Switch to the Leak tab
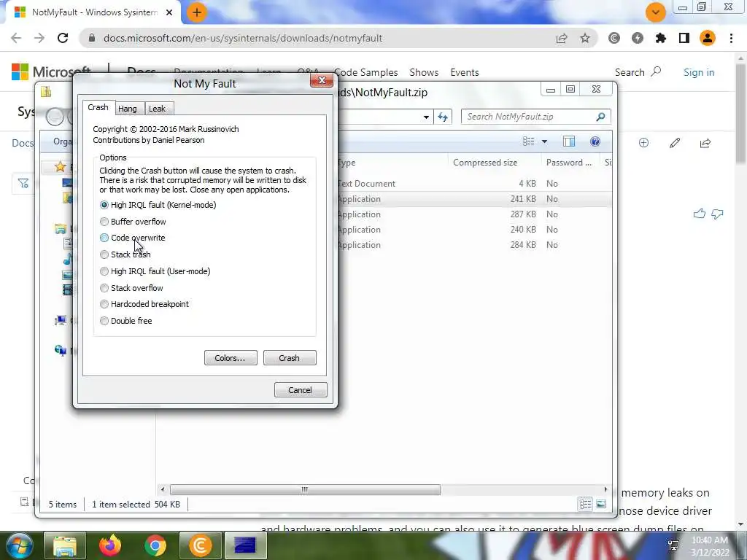 158,109
